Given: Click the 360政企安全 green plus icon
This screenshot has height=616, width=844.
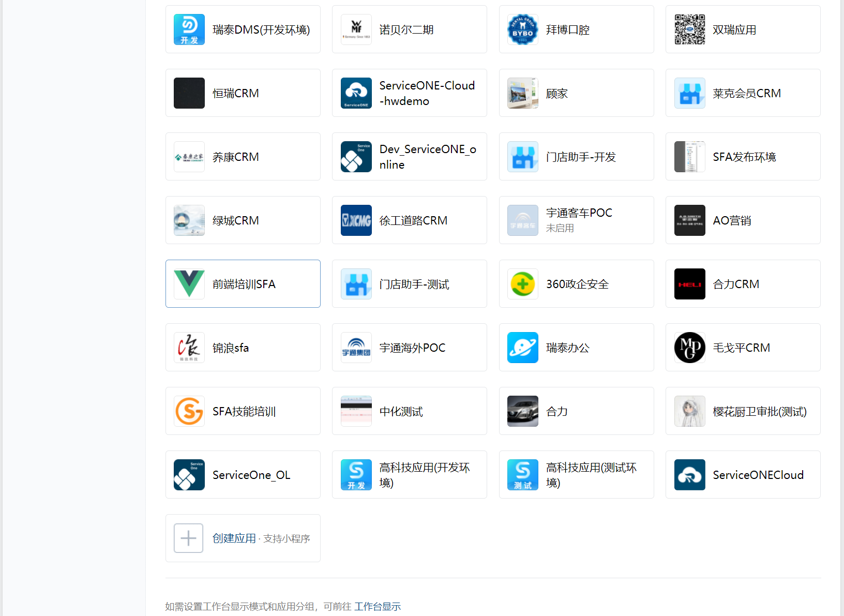Looking at the screenshot, I should 523,284.
